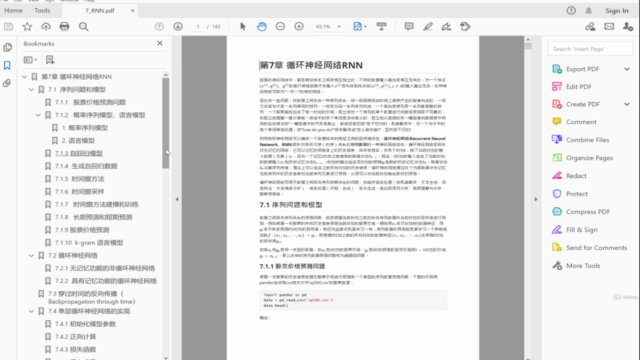640x360 pixels.
Task: Click the current page number field
Action: click(x=198, y=27)
